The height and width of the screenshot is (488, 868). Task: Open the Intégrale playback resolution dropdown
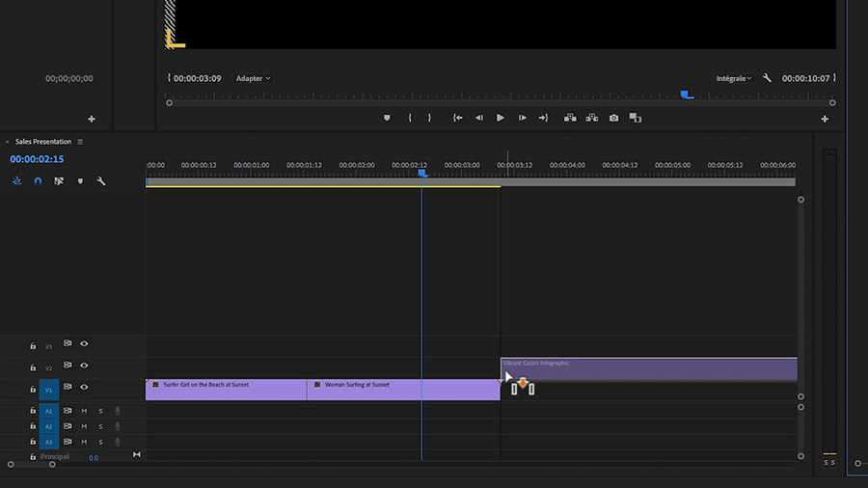tap(734, 78)
